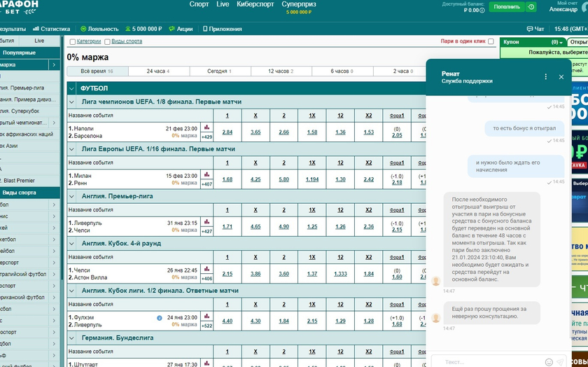This screenshot has height=367, width=588.
Task: Collapse Лига чемпионов UEFA section
Action: pos(71,102)
